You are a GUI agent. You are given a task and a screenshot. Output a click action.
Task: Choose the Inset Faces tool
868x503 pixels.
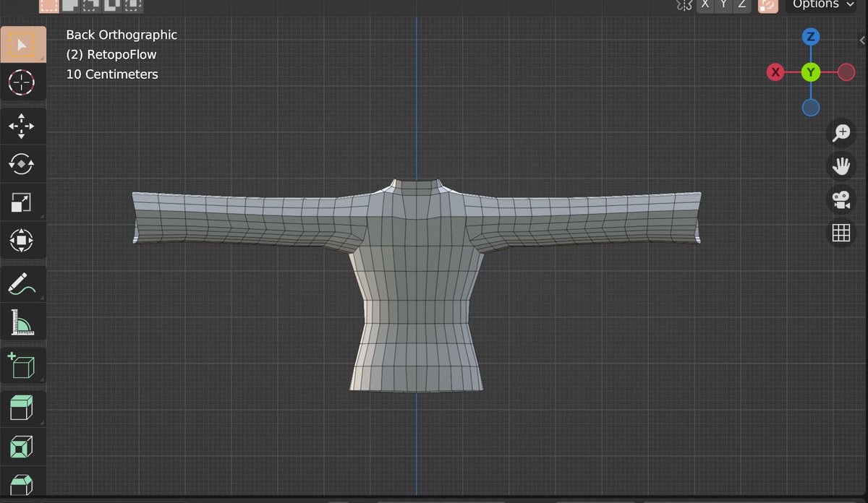(x=23, y=447)
